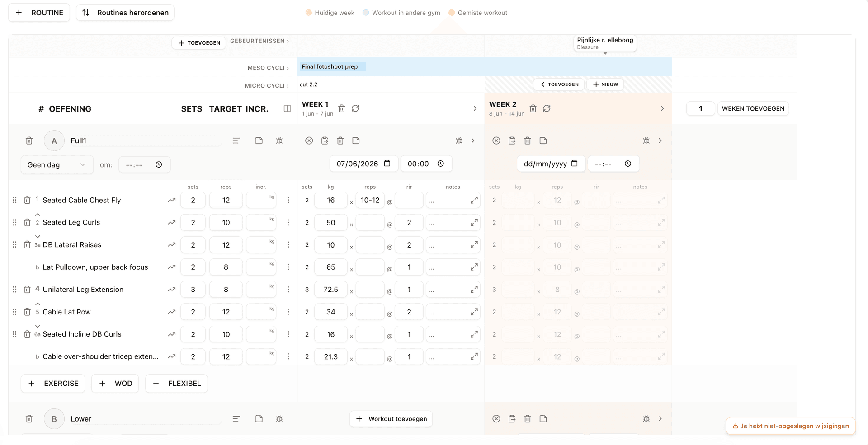868x445 pixels.
Task: Click the Lower routine letter B badge
Action: 54,419
